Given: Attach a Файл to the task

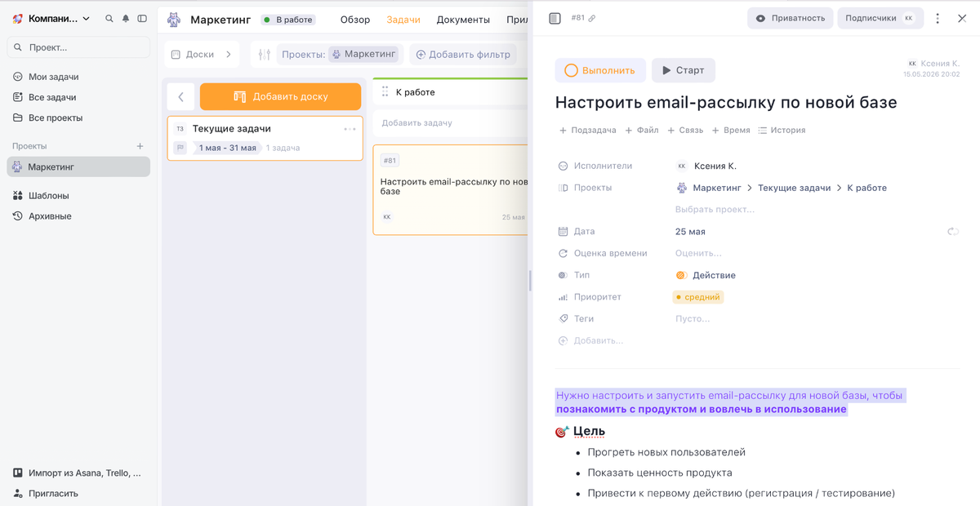Looking at the screenshot, I should tap(642, 130).
